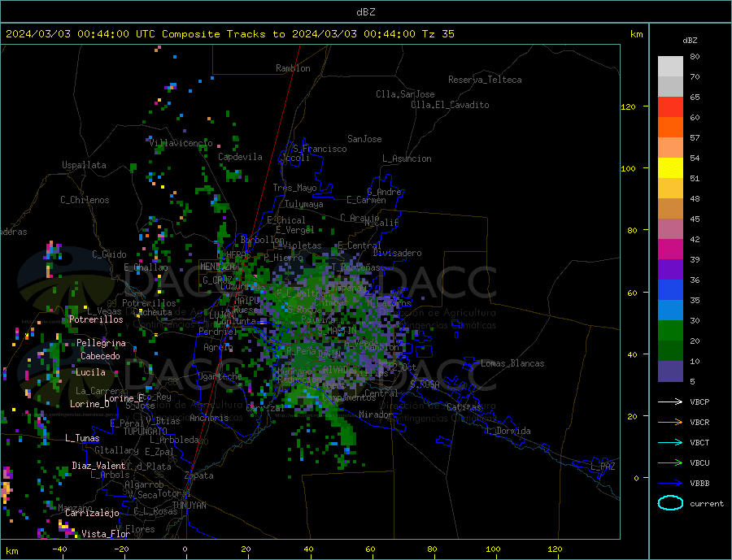The image size is (732, 560).
Task: Click the 'Villavicencio' map label
Action: 181,143
